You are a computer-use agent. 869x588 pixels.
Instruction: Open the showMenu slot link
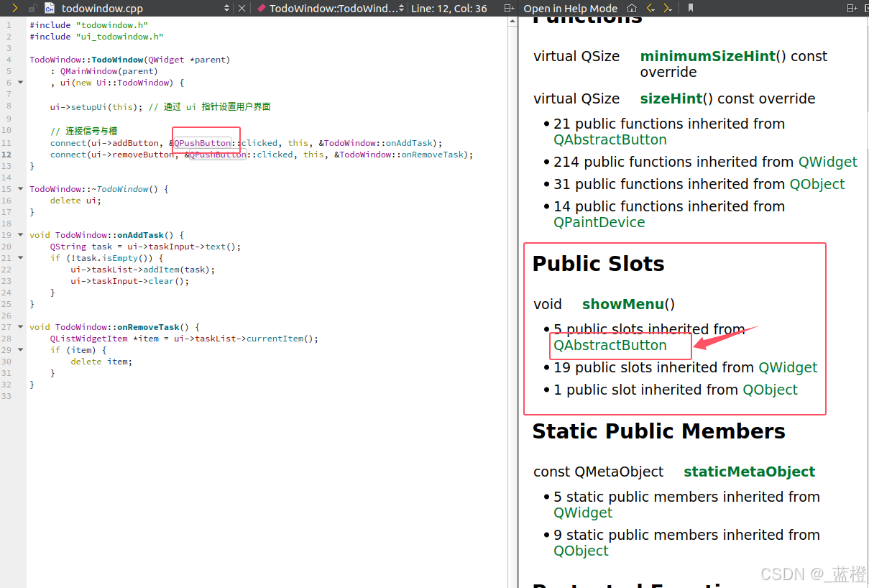click(623, 304)
